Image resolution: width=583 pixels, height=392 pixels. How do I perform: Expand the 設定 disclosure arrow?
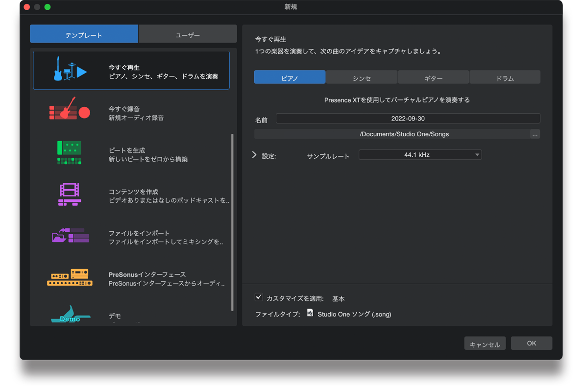click(254, 155)
